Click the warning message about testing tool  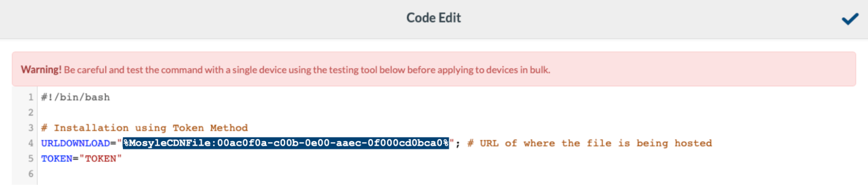pos(307,70)
